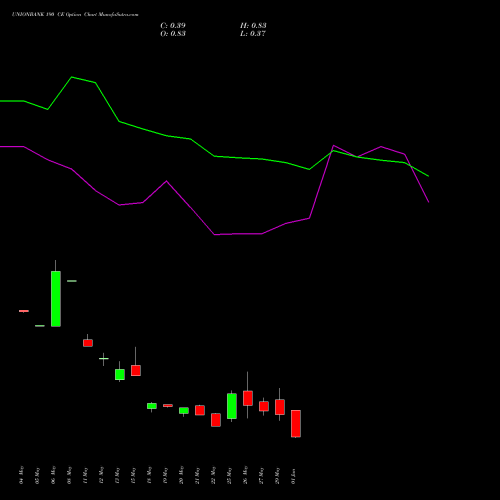
Task: Select the green candle above 13 May
Action: tap(120, 374)
